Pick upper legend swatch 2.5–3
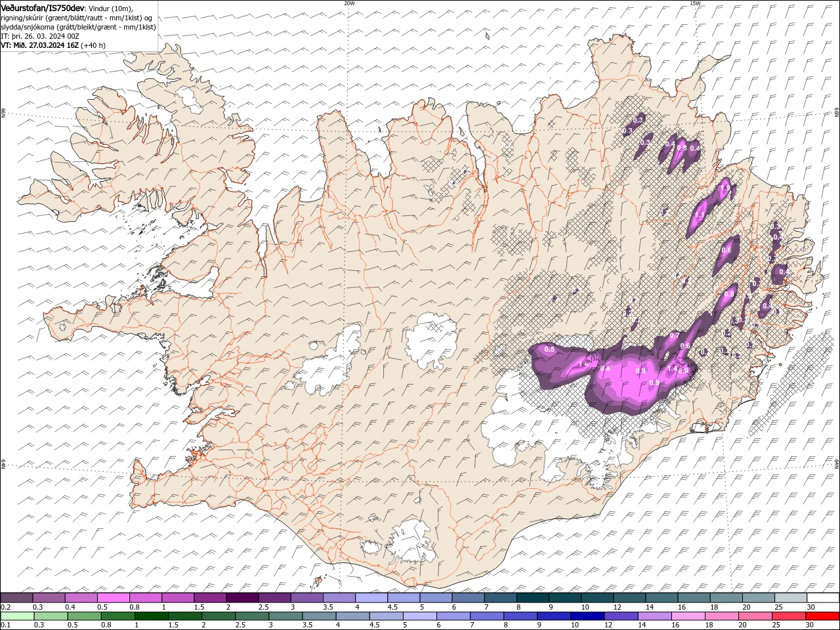Screen dimensions: 840x630 click(x=274, y=598)
